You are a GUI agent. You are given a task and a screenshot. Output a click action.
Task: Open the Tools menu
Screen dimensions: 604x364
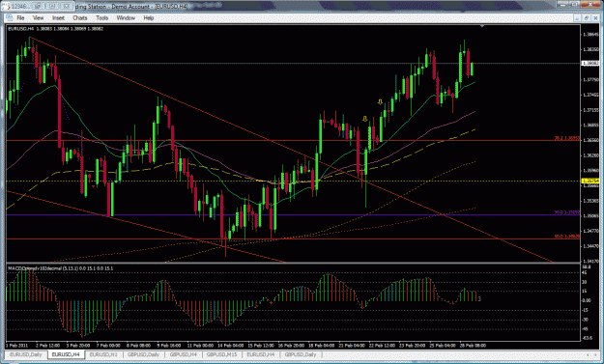[101, 18]
